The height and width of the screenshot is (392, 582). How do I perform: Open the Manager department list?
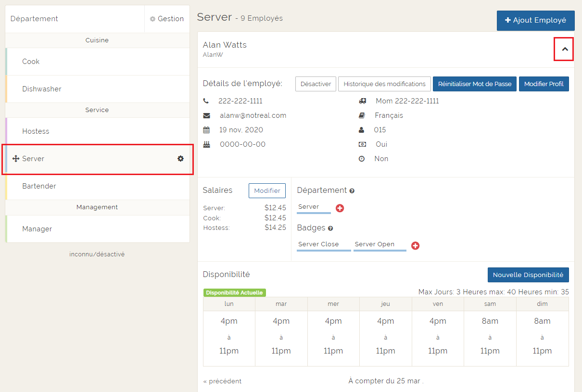click(x=37, y=229)
